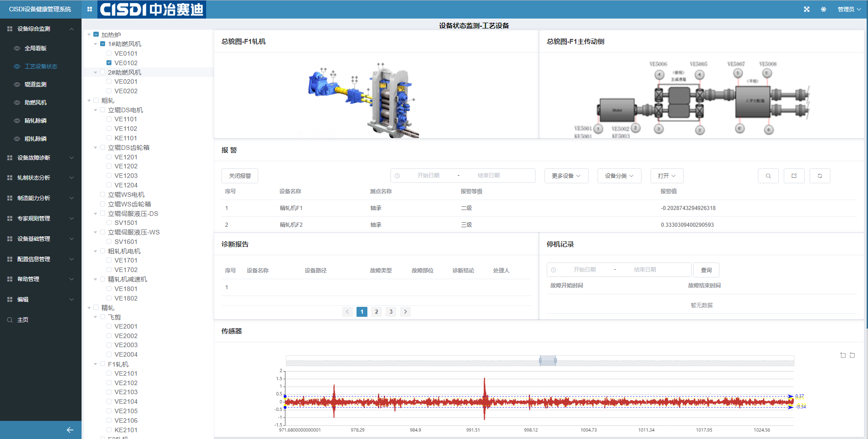The height and width of the screenshot is (439, 868).
Task: Uncheck the VE0102 checkbox
Action: coord(109,63)
